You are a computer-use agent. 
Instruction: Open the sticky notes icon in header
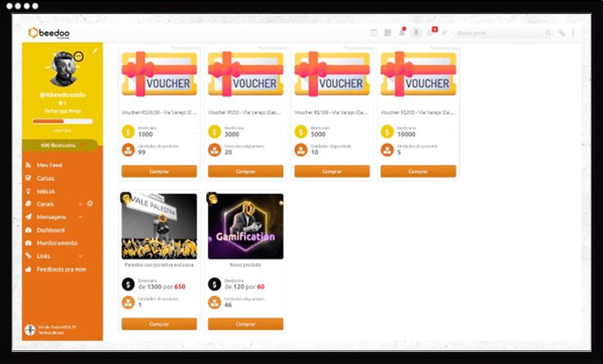[x=388, y=33]
